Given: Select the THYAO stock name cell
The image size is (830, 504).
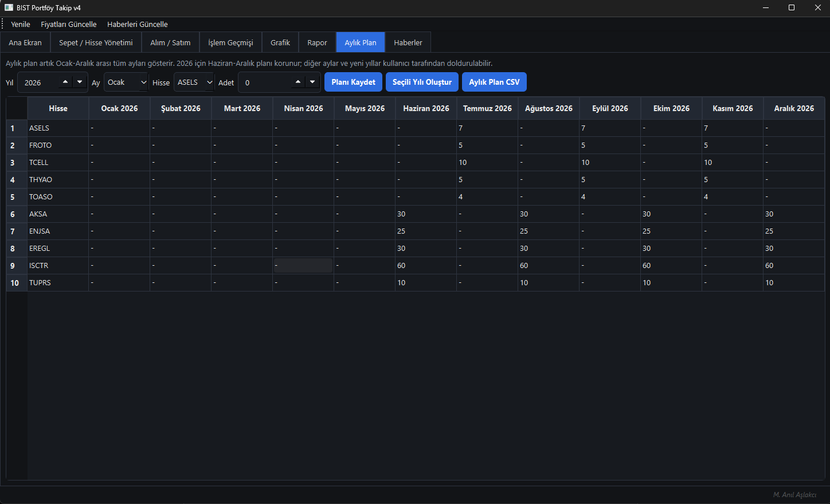Looking at the screenshot, I should click(58, 180).
